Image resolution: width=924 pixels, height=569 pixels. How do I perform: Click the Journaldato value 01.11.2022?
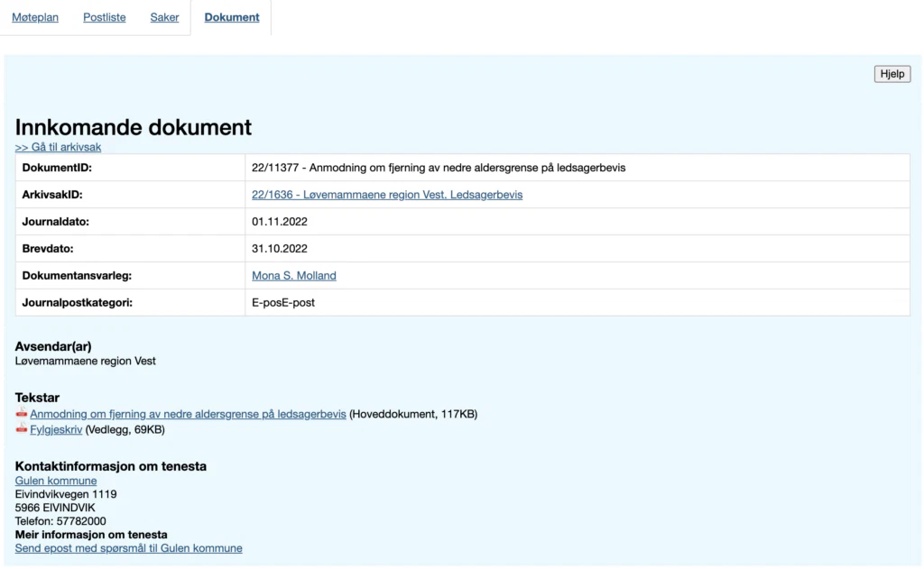click(x=280, y=222)
